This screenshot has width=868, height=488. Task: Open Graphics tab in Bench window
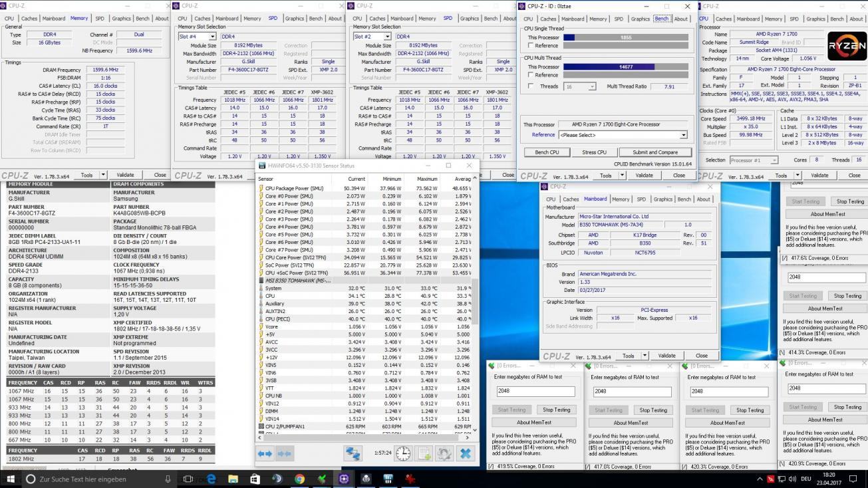(x=641, y=19)
